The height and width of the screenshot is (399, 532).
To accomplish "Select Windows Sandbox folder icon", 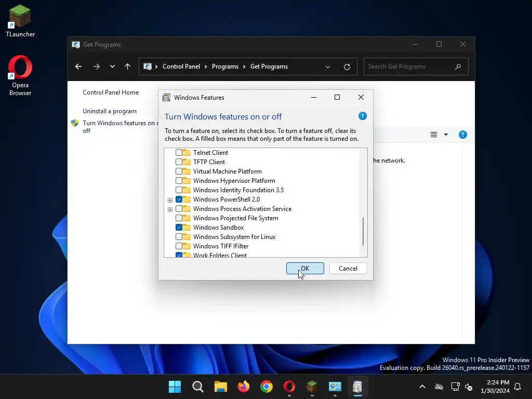I will (x=187, y=228).
